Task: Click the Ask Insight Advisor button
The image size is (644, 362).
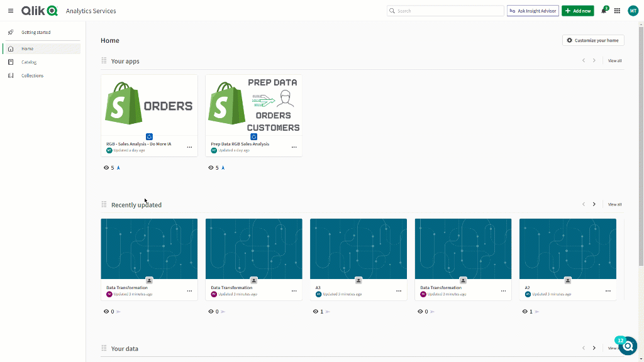Action: click(x=532, y=11)
